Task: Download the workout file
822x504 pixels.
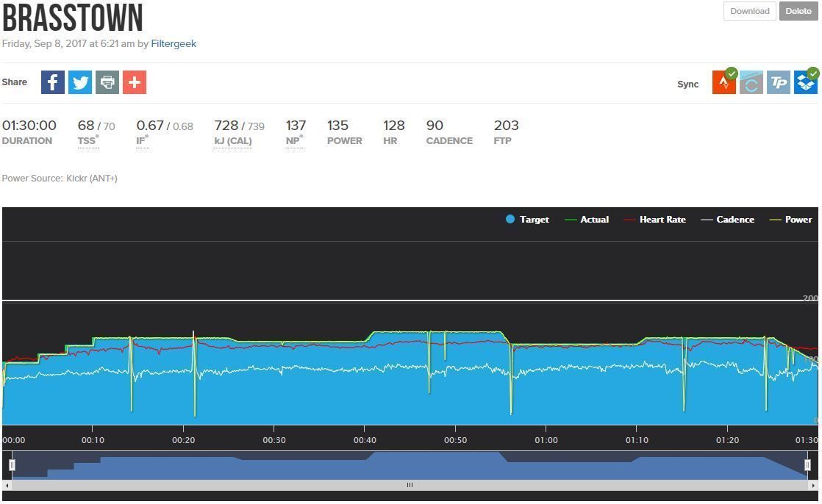Action: (749, 11)
